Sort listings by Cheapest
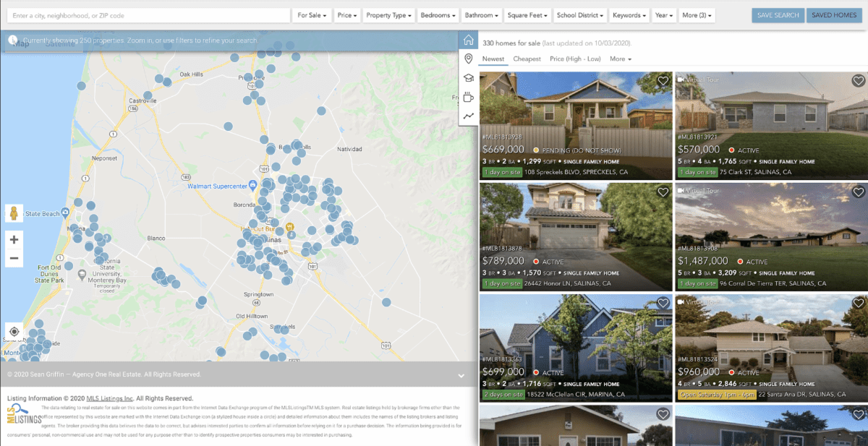Viewport: 868px width, 446px height. [x=527, y=59]
